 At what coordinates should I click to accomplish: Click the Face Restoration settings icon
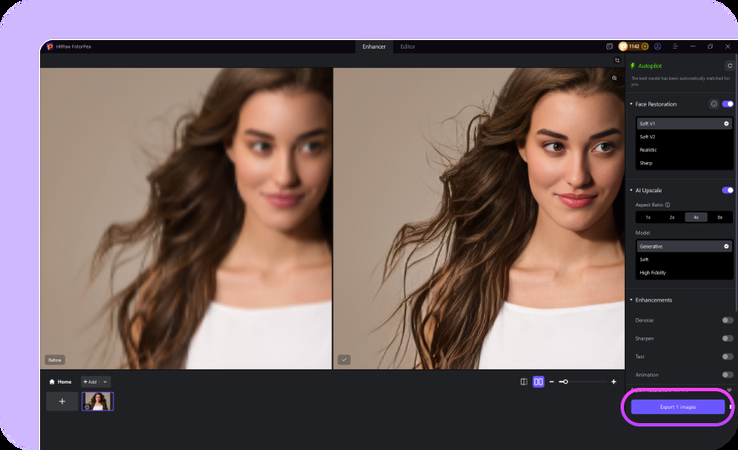(x=714, y=104)
